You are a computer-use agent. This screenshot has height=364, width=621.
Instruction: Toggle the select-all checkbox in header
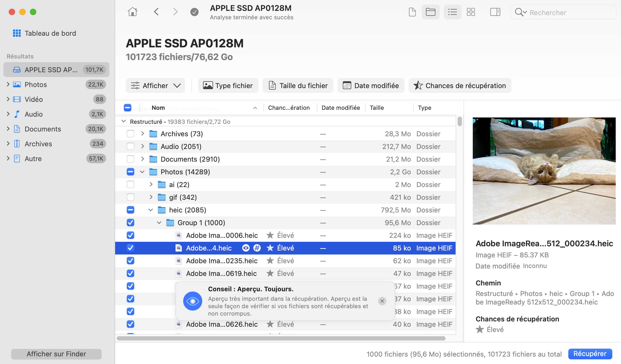(x=128, y=108)
